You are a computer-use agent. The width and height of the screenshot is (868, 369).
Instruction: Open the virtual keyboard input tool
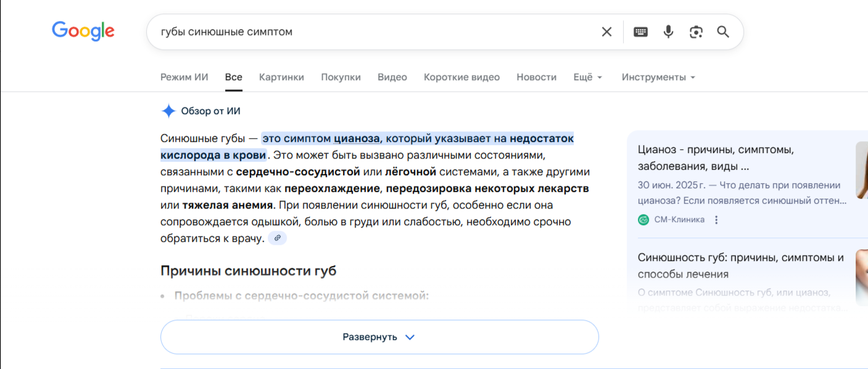[x=640, y=32]
